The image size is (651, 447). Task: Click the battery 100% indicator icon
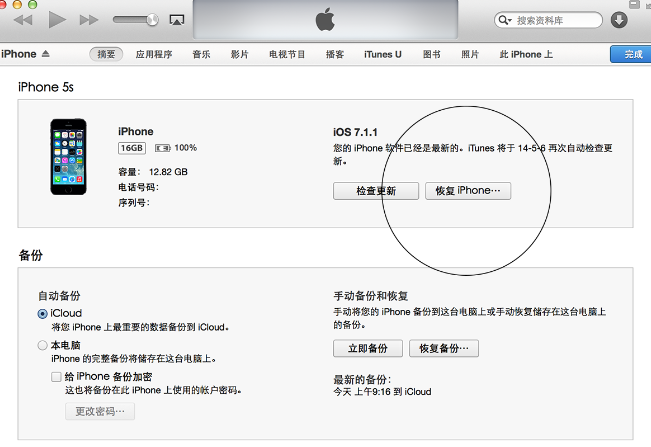163,148
